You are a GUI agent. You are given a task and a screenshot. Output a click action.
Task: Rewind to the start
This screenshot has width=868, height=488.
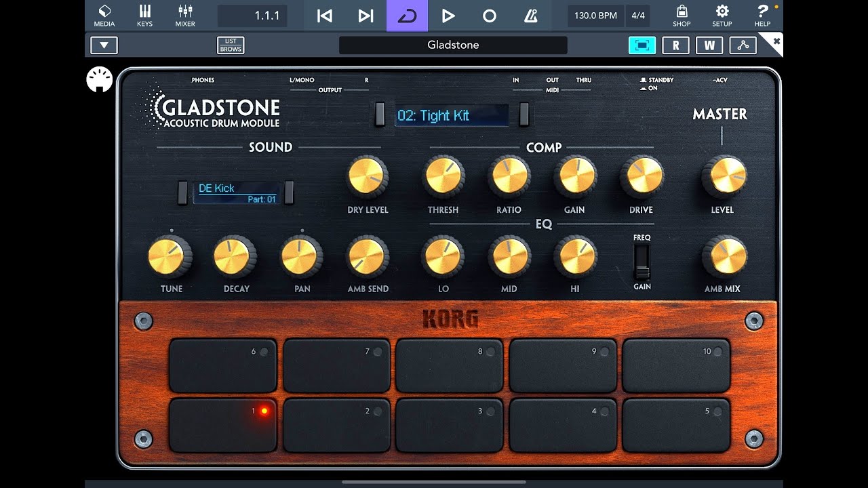(x=325, y=16)
